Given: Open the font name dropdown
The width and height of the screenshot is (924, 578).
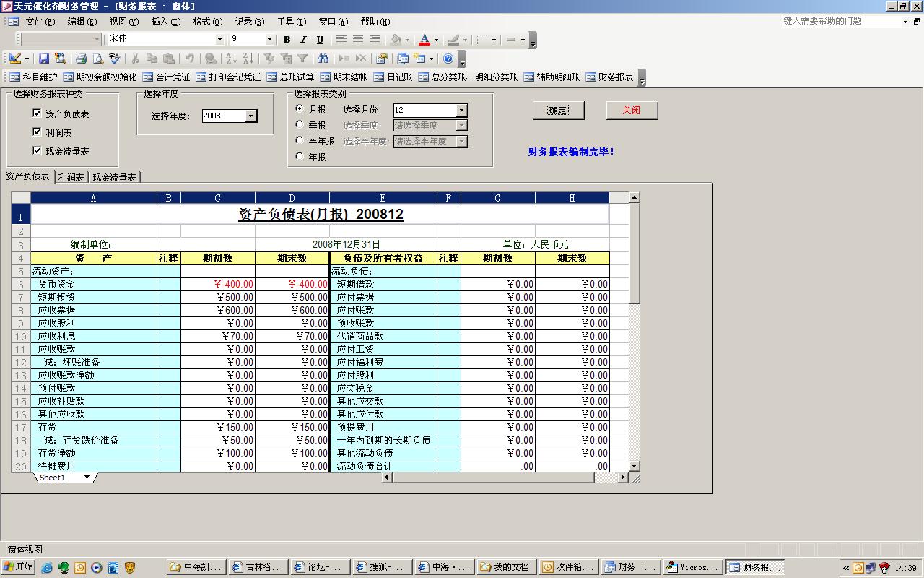Looking at the screenshot, I should [x=219, y=40].
